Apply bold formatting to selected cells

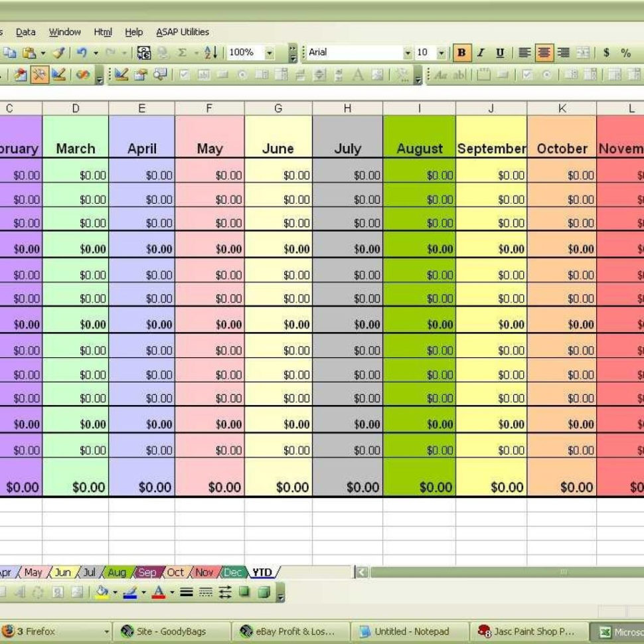click(462, 52)
